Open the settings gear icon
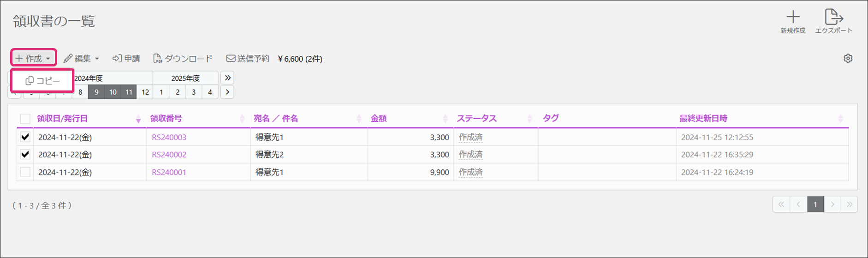 point(848,59)
